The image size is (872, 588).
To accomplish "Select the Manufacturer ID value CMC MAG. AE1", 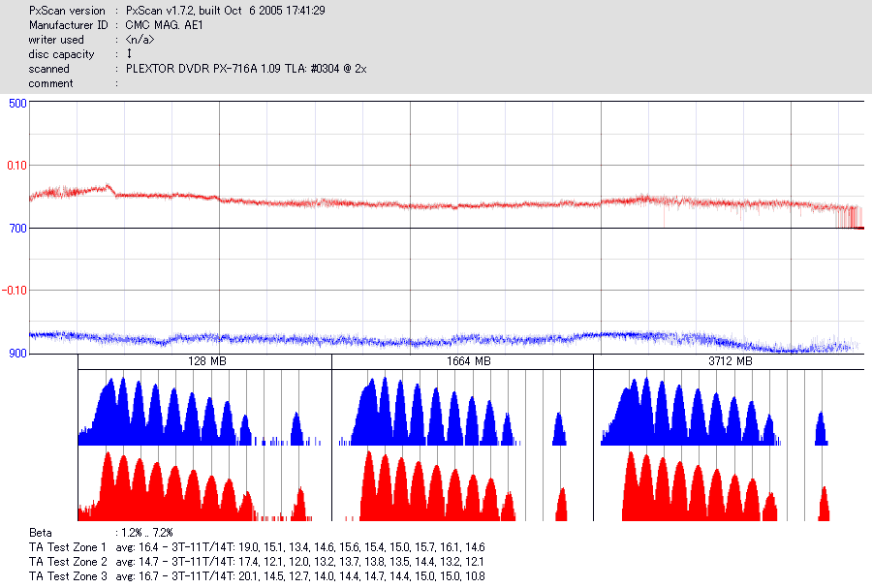I will point(164,25).
